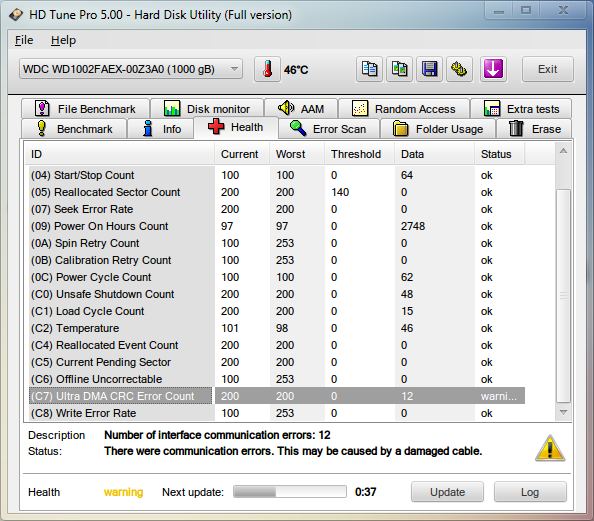Sort by the ID column header

(120, 154)
